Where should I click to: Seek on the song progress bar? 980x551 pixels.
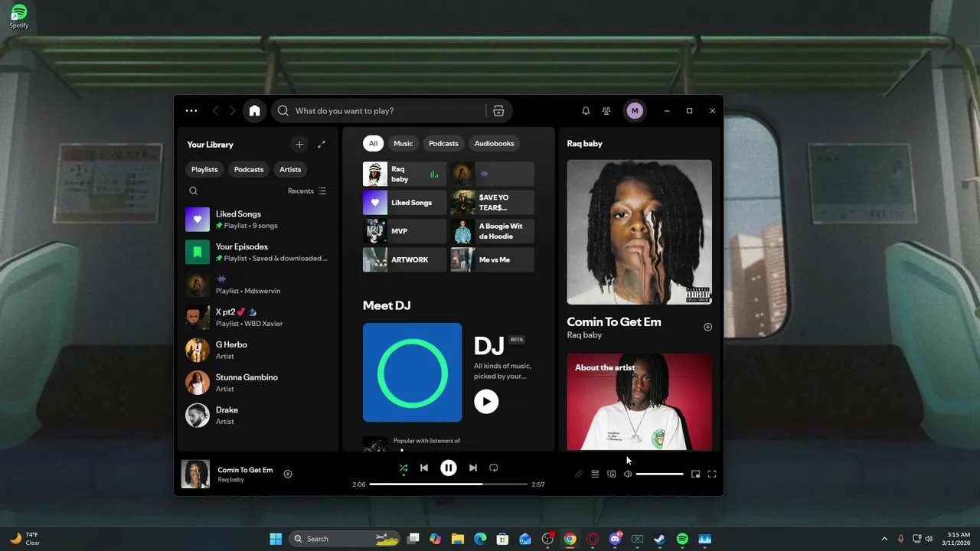pos(449,484)
